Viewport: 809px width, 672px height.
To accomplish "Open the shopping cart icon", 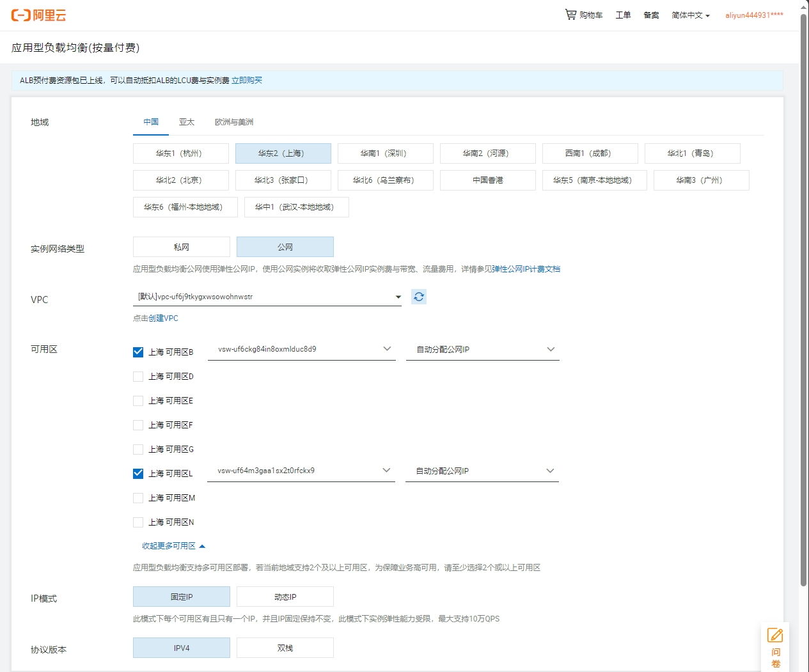I will point(570,14).
